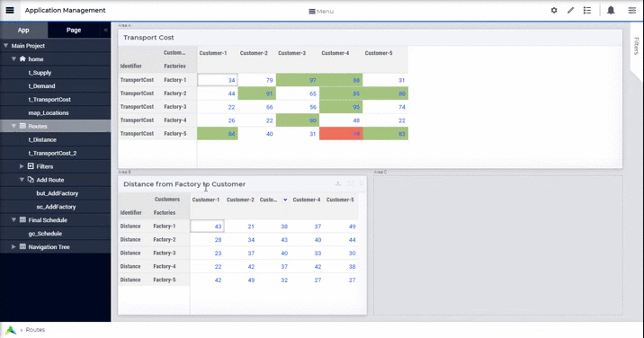This screenshot has width=644, height=338.
Task: Click the Application Management title
Action: coord(66,10)
